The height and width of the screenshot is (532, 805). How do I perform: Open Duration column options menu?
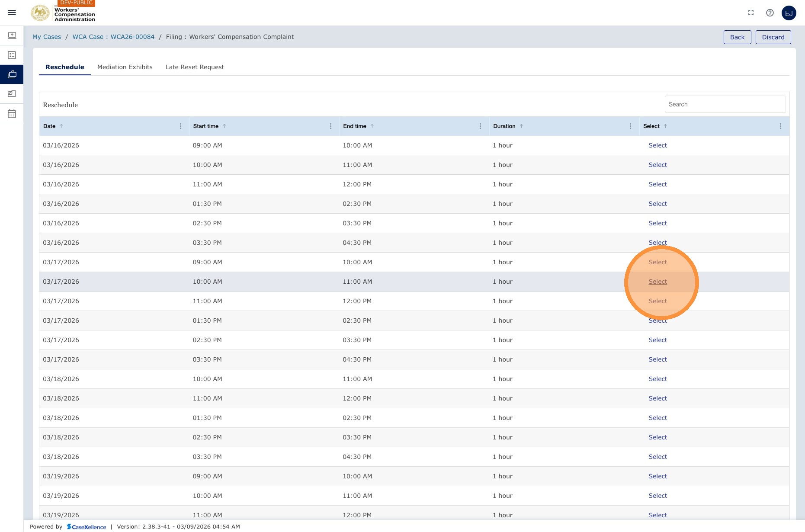click(631, 126)
